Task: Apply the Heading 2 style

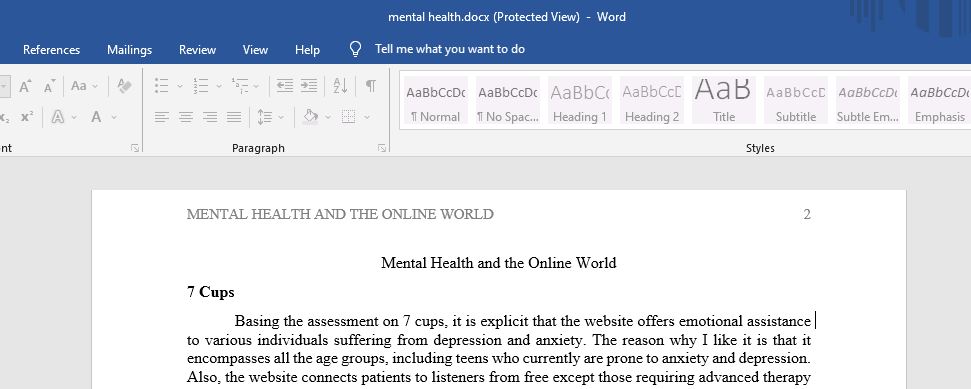Action: 651,100
